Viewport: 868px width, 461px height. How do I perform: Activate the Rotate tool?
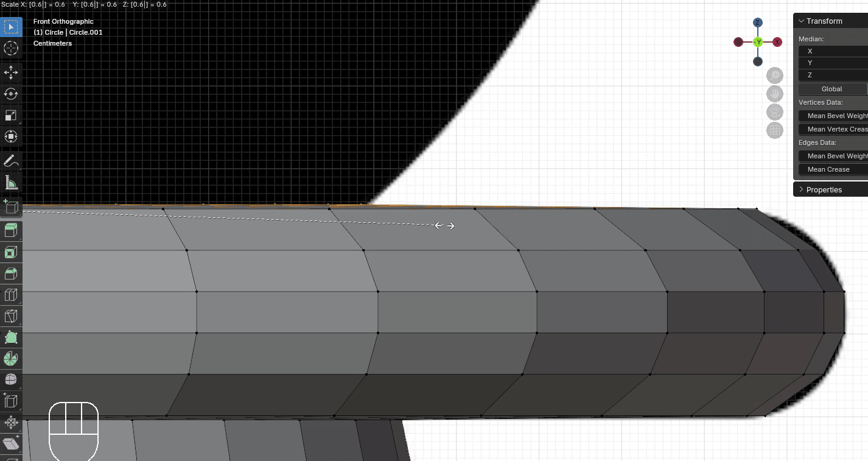[x=11, y=94]
